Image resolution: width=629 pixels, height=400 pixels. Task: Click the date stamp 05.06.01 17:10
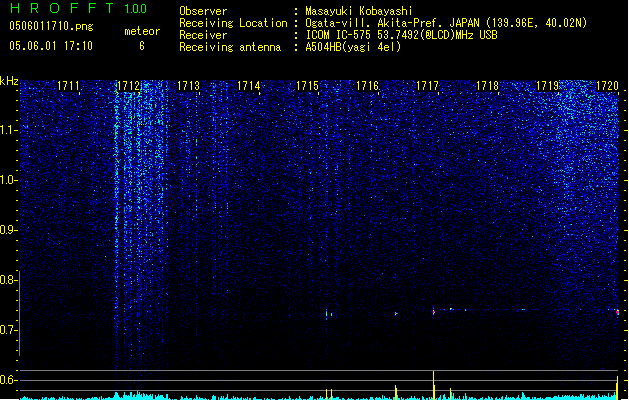(x=51, y=46)
